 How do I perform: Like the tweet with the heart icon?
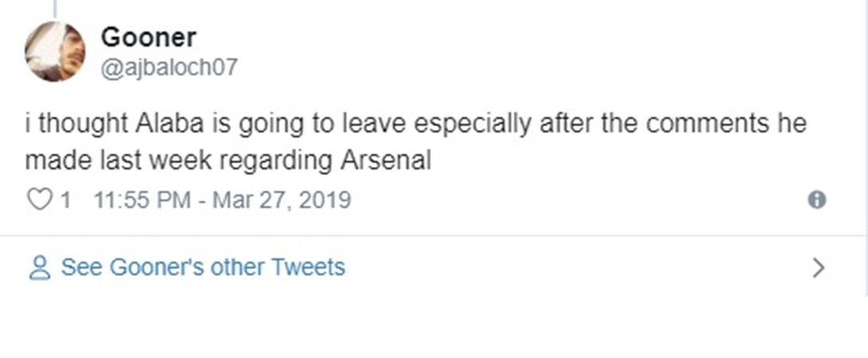point(39,199)
